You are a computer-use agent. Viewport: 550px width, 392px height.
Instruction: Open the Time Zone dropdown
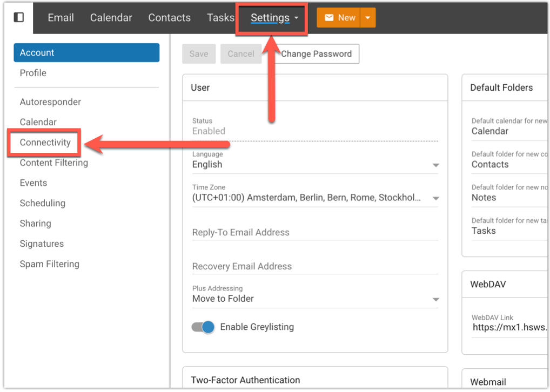click(x=435, y=198)
